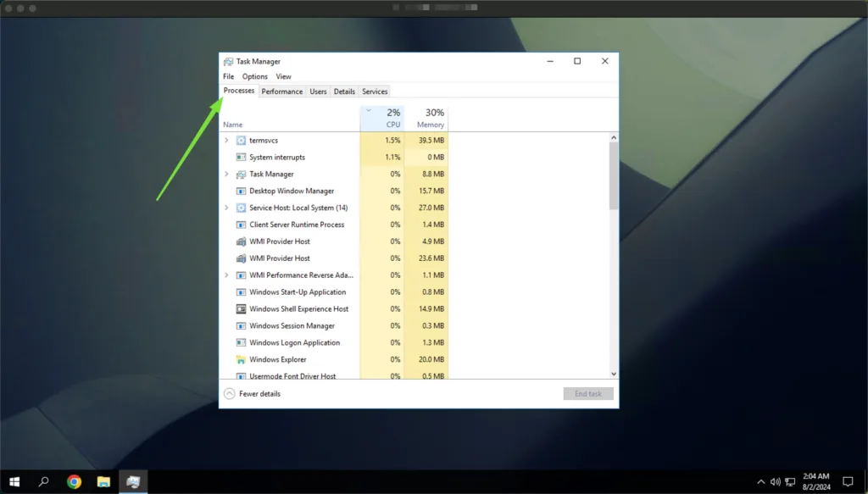Sort processes by the Memory column

[x=431, y=119]
